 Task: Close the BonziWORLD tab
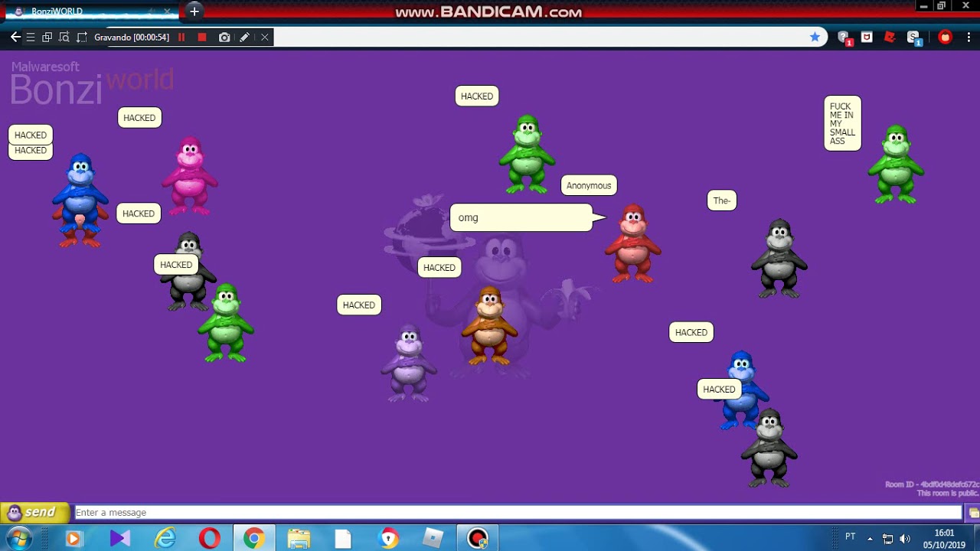pyautogui.click(x=167, y=11)
